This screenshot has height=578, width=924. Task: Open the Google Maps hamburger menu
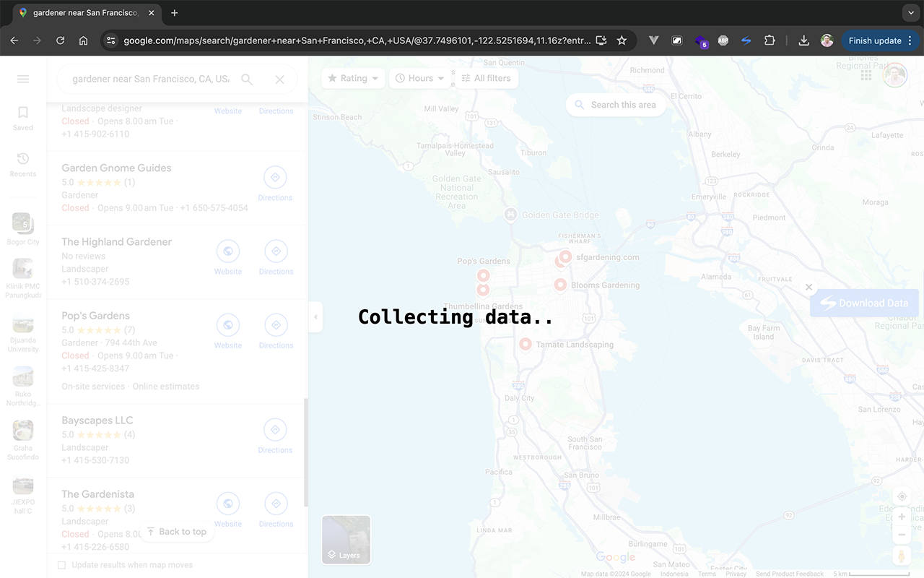(23, 79)
